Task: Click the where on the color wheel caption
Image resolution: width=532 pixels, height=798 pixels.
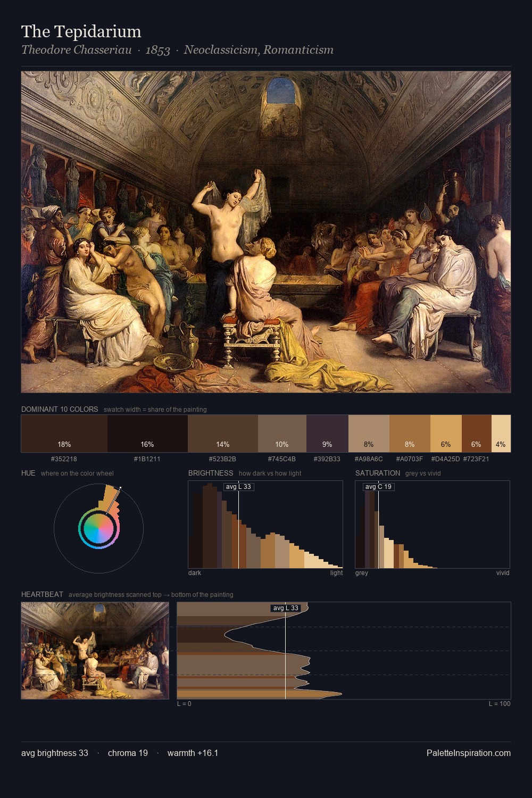Action: coord(77,473)
